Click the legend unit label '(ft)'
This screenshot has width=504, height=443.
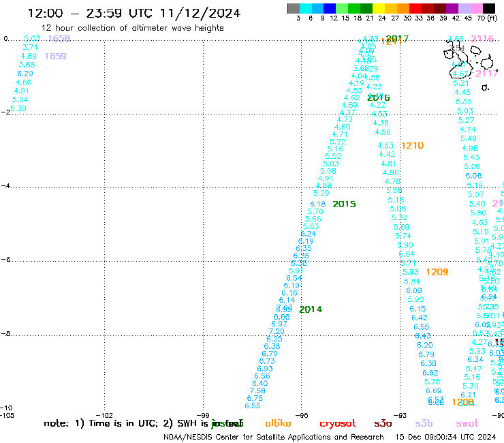492,18
